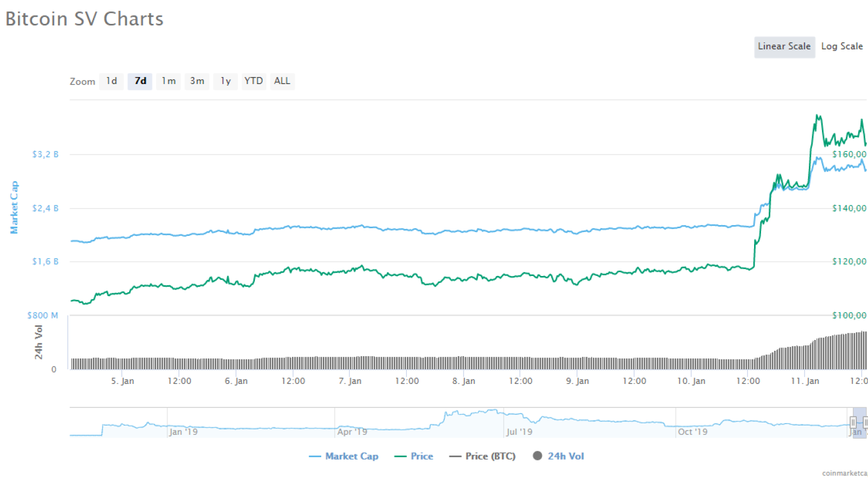Image resolution: width=868 pixels, height=488 pixels.
Task: Click the 'Zoom' label text
Action: [82, 81]
